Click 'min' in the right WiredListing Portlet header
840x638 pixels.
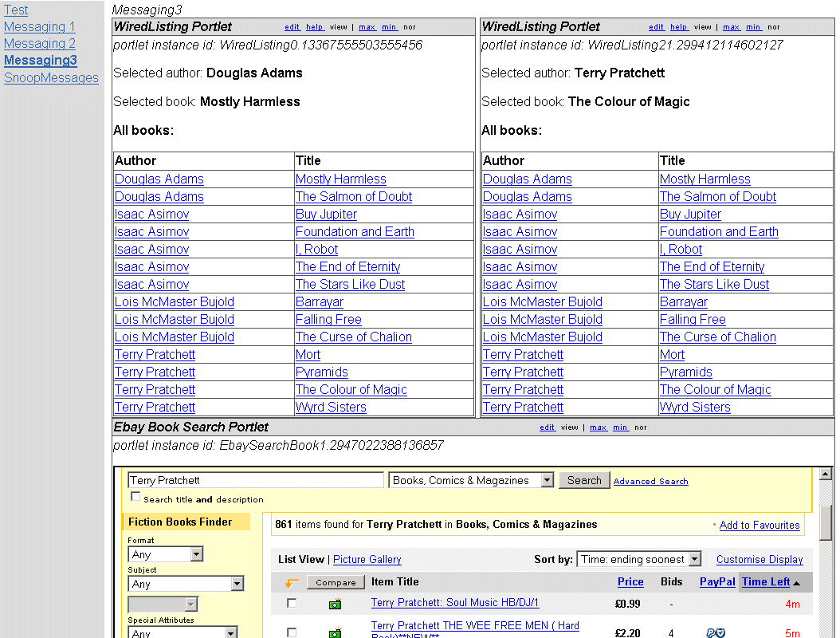coord(753,27)
